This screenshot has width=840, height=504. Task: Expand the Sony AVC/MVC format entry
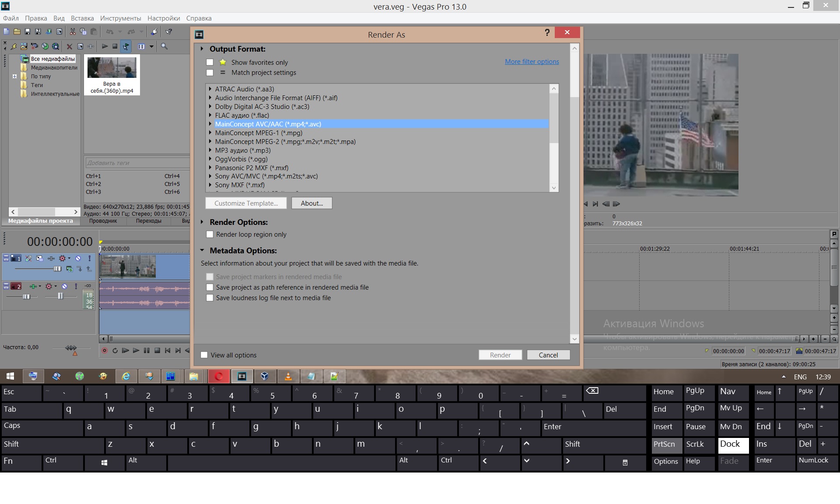tap(210, 176)
